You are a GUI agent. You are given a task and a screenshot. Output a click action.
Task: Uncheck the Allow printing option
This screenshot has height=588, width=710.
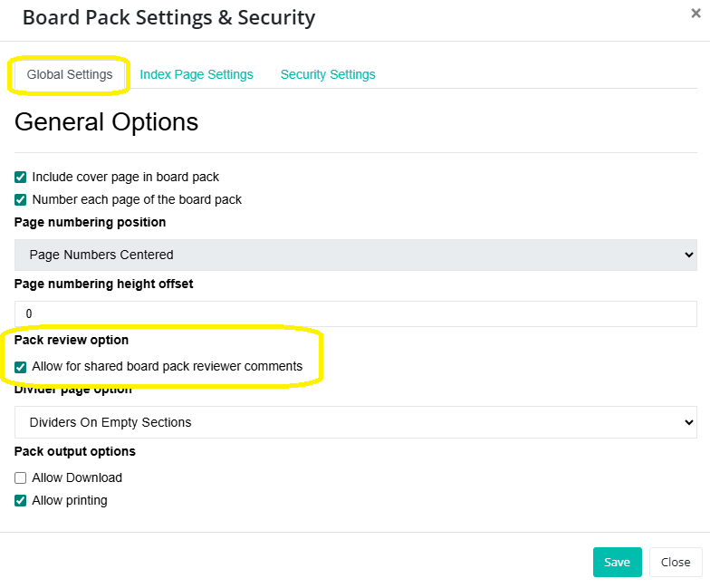(x=21, y=500)
